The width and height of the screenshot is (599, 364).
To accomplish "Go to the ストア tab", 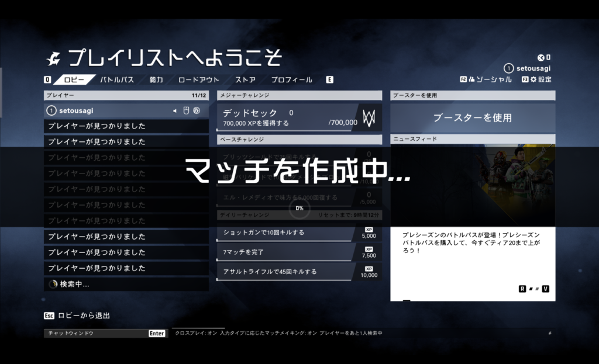I will pyautogui.click(x=245, y=79).
